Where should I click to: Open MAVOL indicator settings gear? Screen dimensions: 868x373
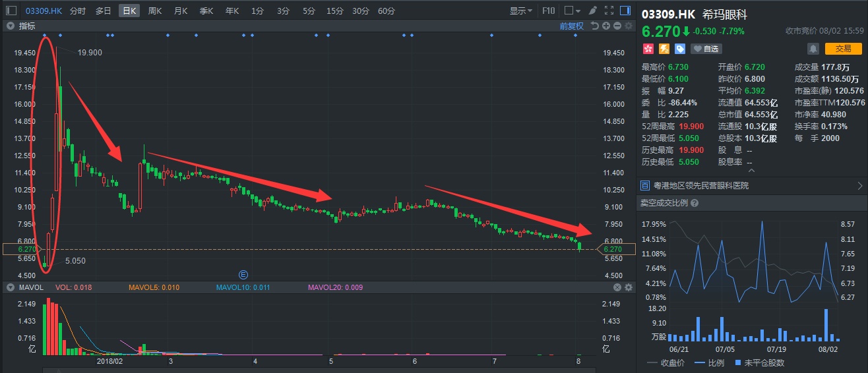[x=629, y=287]
